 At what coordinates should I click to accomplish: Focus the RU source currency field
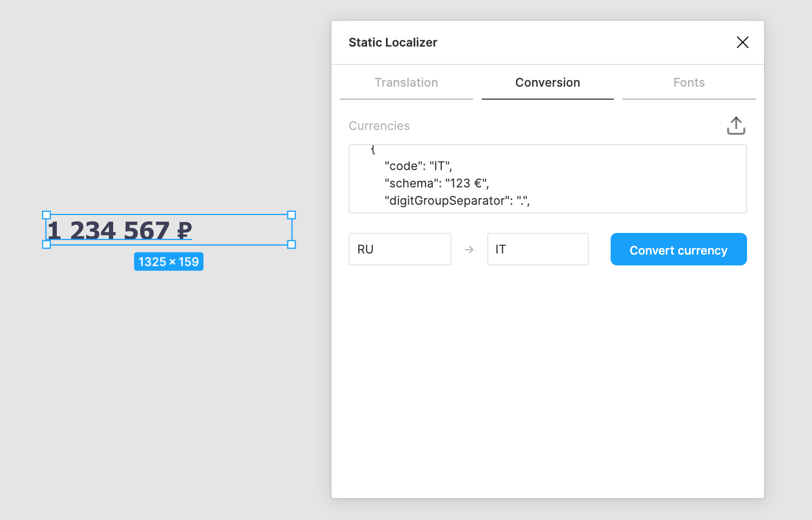click(x=400, y=249)
